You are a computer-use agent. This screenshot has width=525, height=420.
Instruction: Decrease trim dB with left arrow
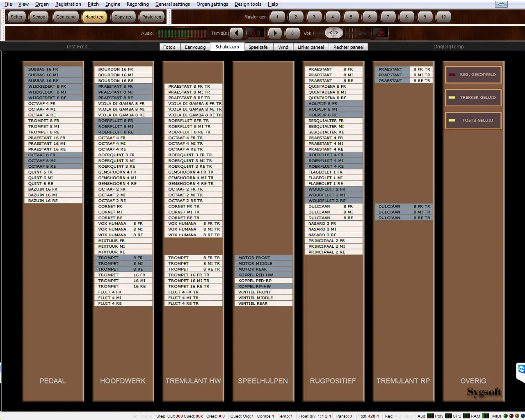(236, 33)
